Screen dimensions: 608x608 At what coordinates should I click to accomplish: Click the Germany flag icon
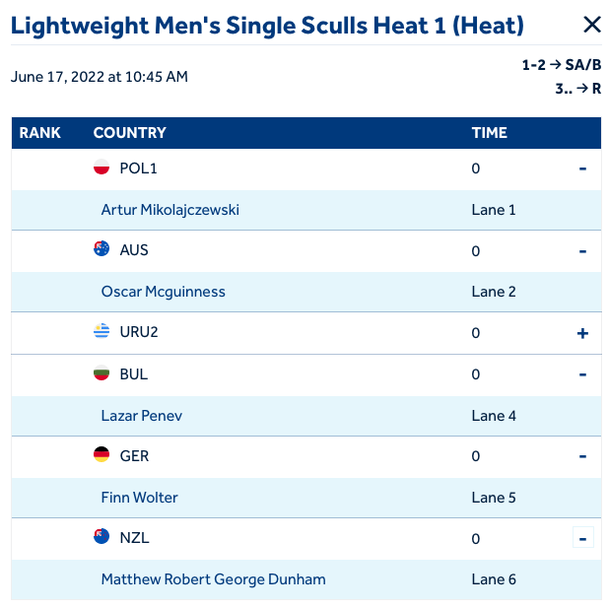pyautogui.click(x=101, y=456)
